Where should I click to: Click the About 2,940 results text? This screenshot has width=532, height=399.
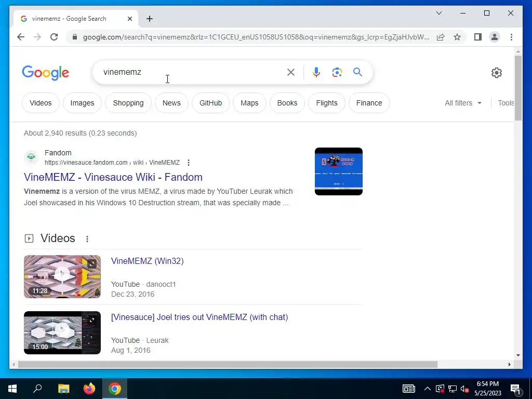pyautogui.click(x=80, y=134)
